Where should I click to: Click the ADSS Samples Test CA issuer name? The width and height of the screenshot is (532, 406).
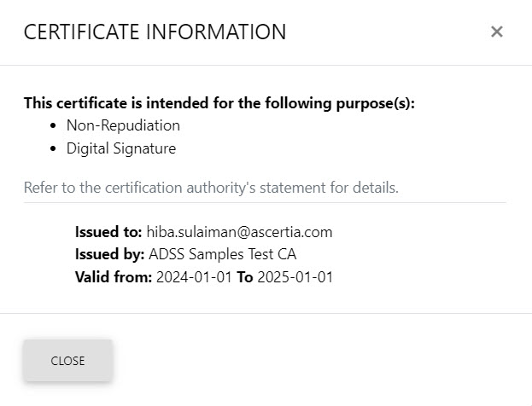[222, 254]
